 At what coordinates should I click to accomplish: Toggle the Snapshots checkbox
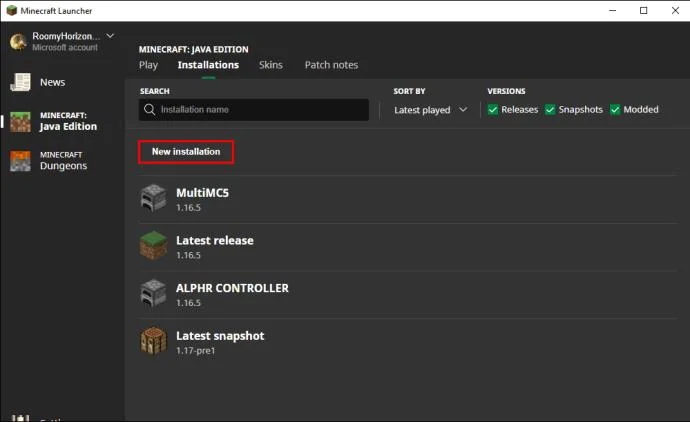pos(550,110)
